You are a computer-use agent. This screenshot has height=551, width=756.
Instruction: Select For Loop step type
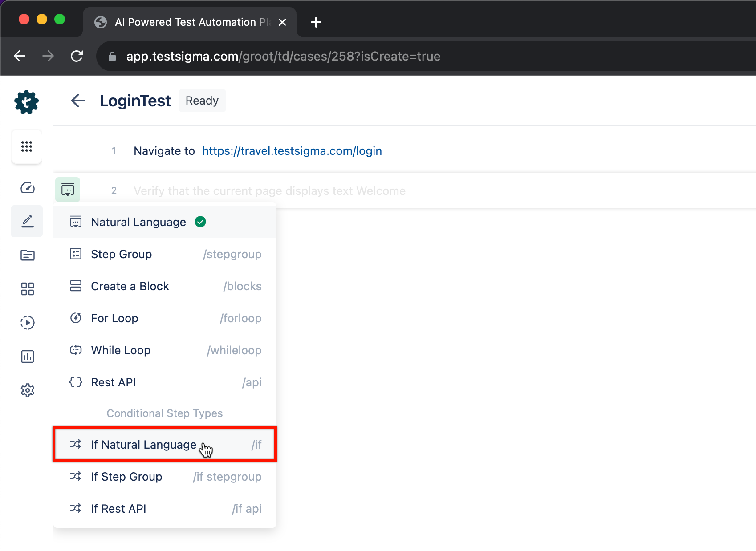point(165,318)
